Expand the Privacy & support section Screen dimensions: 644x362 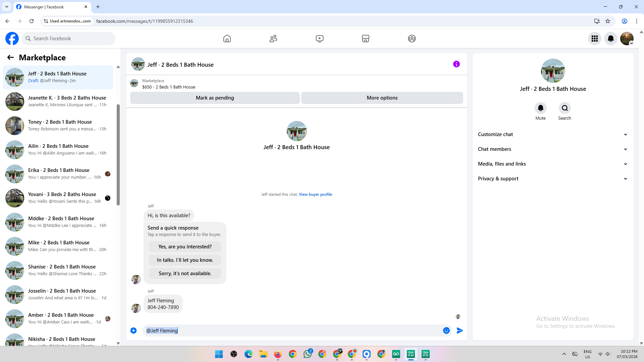tap(553, 179)
